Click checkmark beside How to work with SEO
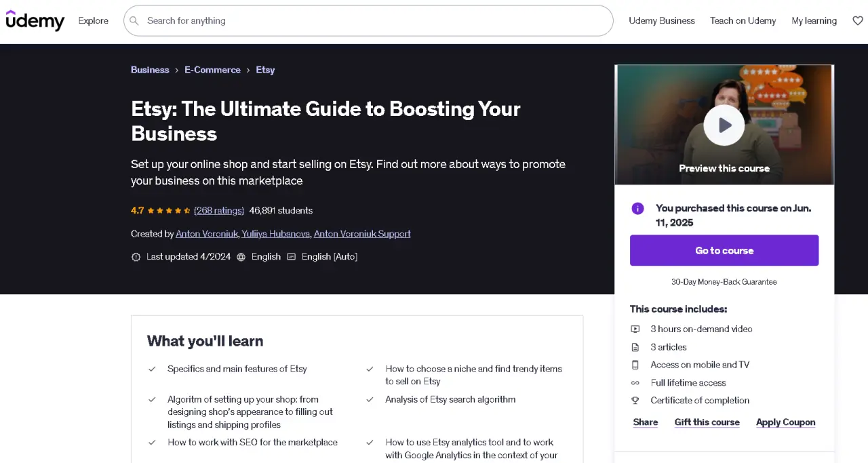 [x=152, y=443]
